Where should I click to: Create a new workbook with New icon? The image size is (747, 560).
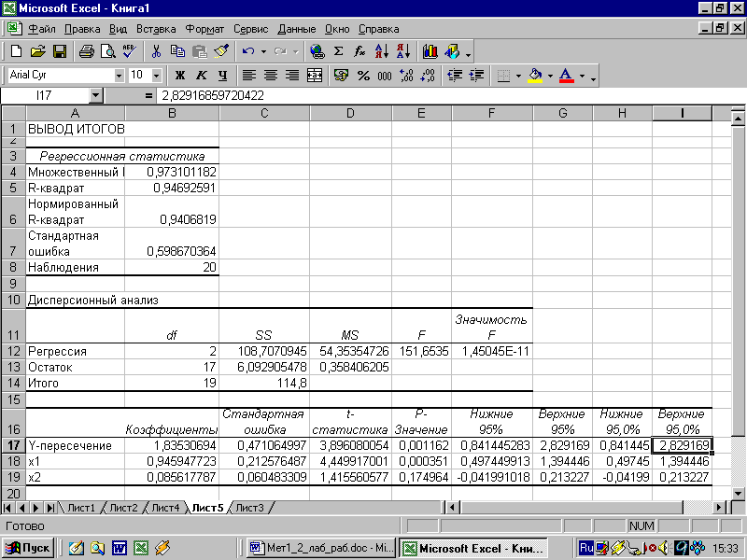16,51
